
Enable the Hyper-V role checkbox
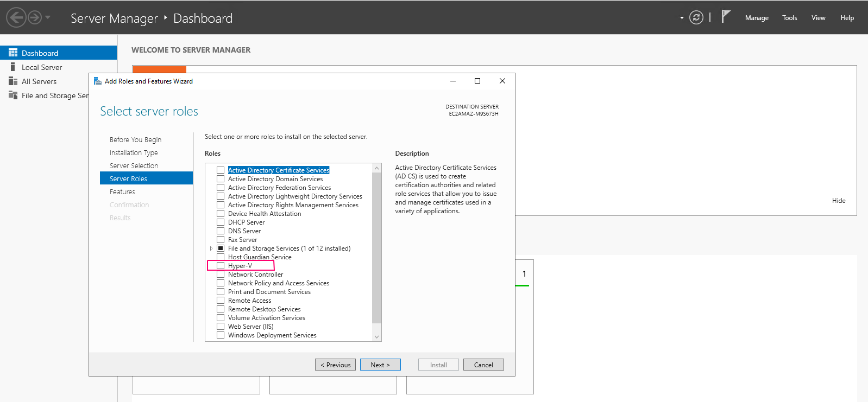coord(221,266)
